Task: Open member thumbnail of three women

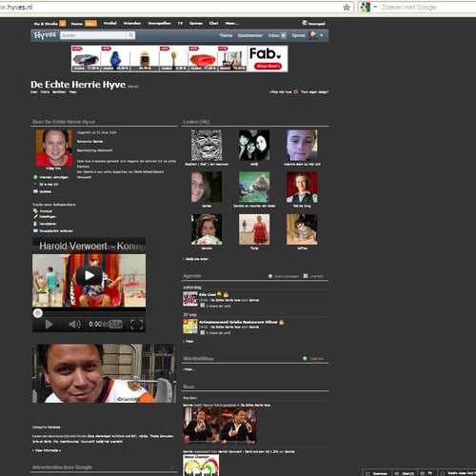Action: point(254,145)
